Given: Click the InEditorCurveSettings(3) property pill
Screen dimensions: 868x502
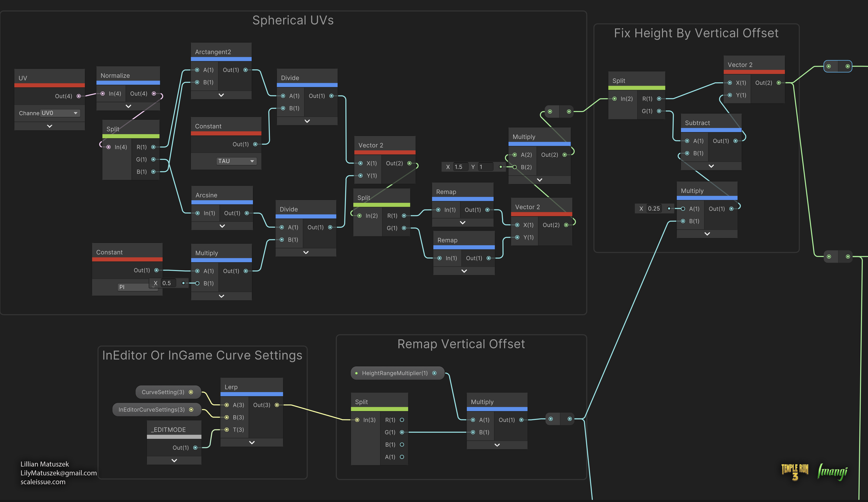Looking at the screenshot, I should point(151,410).
